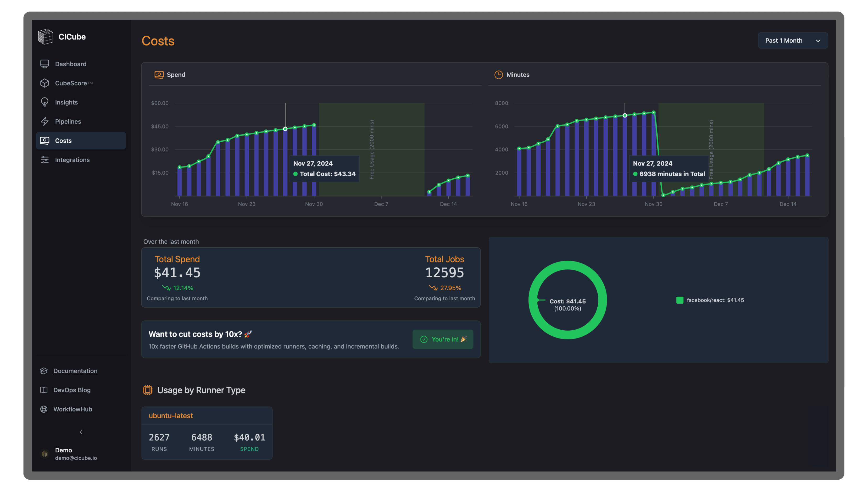Click the Dashboard monitor icon

point(44,64)
